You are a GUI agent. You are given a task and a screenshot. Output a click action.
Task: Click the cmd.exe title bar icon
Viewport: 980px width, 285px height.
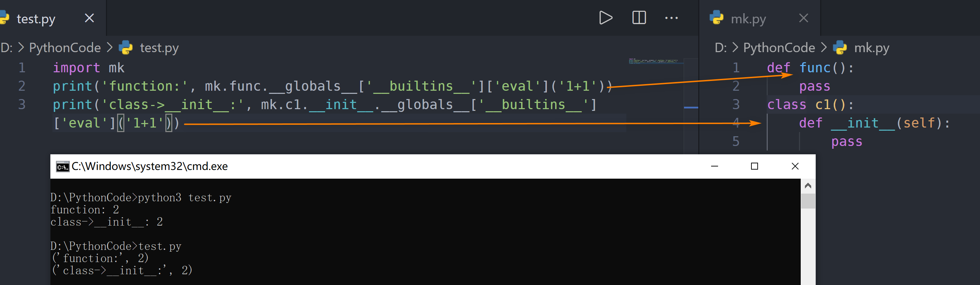[x=63, y=167]
